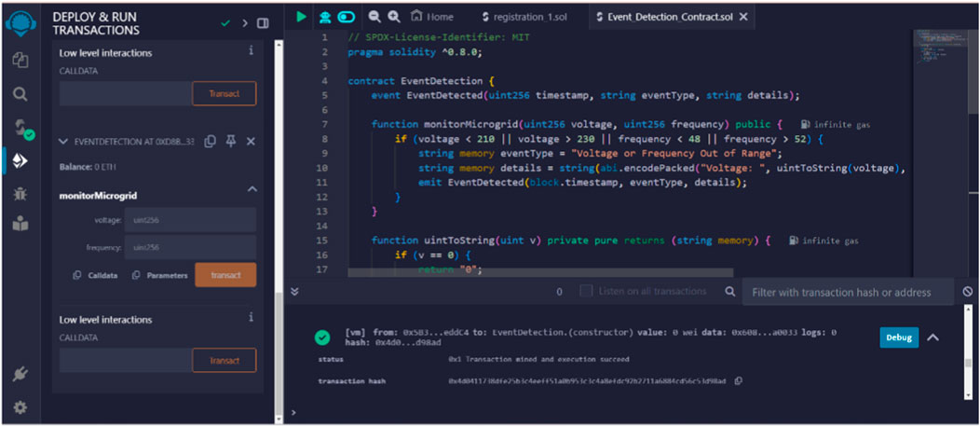Click the voltage uint256 input field

tap(191, 219)
